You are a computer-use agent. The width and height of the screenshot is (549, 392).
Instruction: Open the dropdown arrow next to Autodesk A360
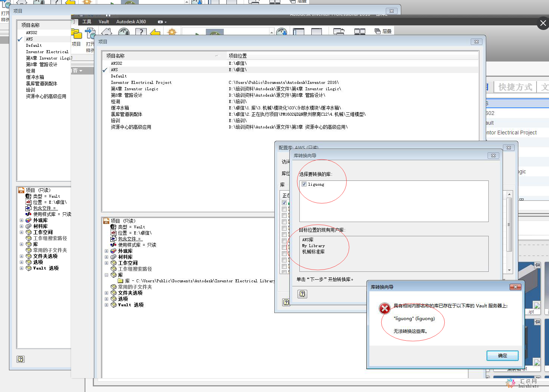point(165,22)
